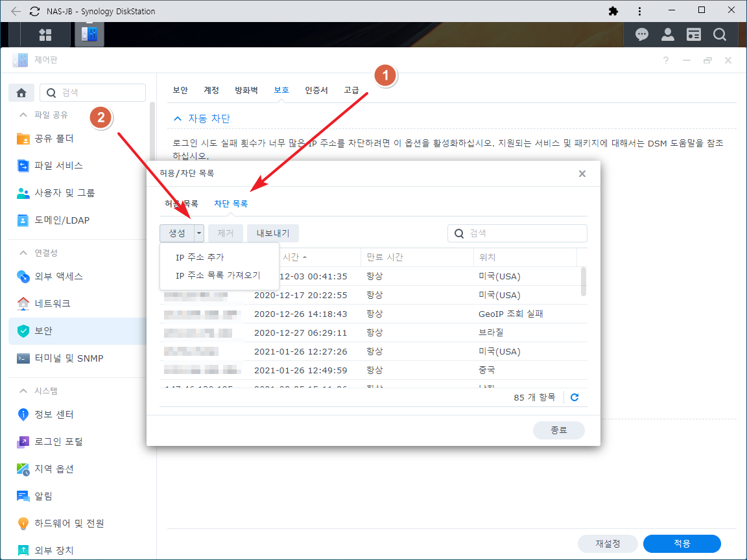Image resolution: width=747 pixels, height=560 pixels.
Task: Sort by the 위치 column header
Action: point(525,257)
